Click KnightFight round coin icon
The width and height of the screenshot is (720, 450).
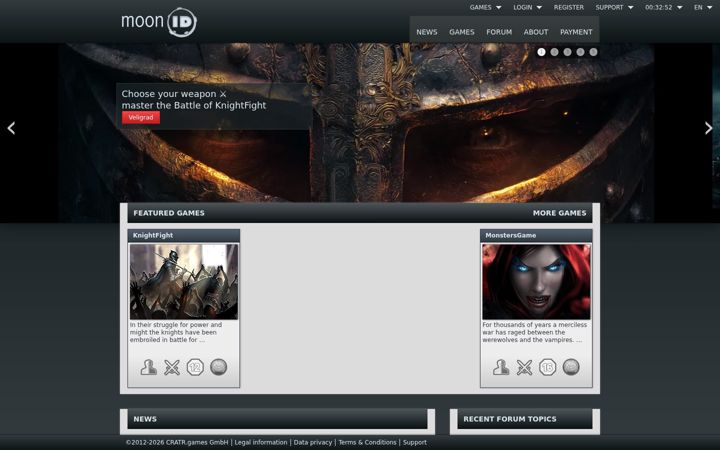click(x=219, y=367)
